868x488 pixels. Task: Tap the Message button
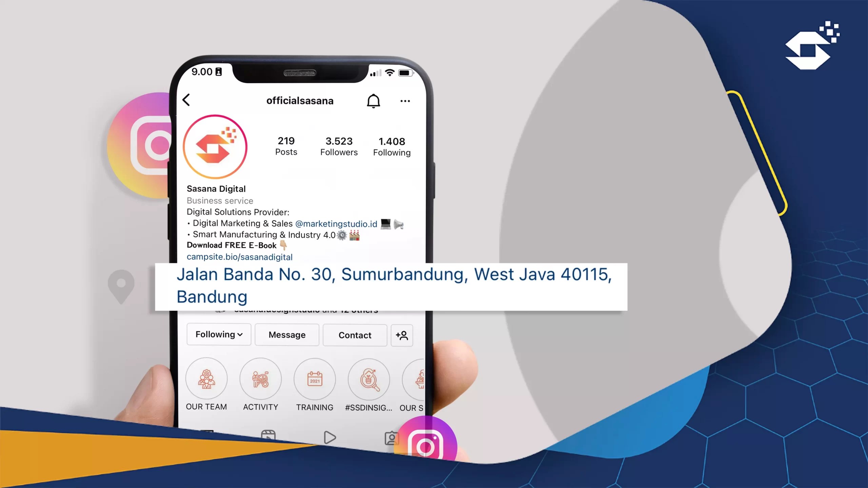287,334
